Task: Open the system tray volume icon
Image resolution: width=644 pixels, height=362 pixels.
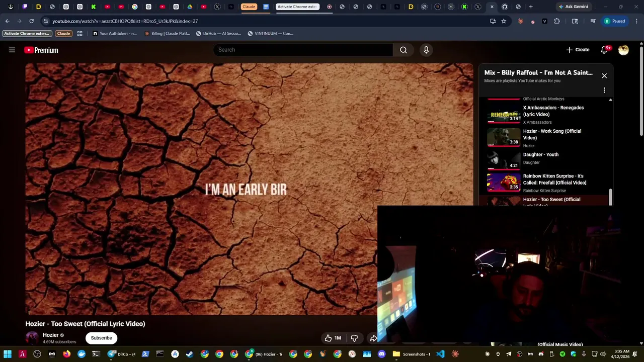Action: coord(603,354)
